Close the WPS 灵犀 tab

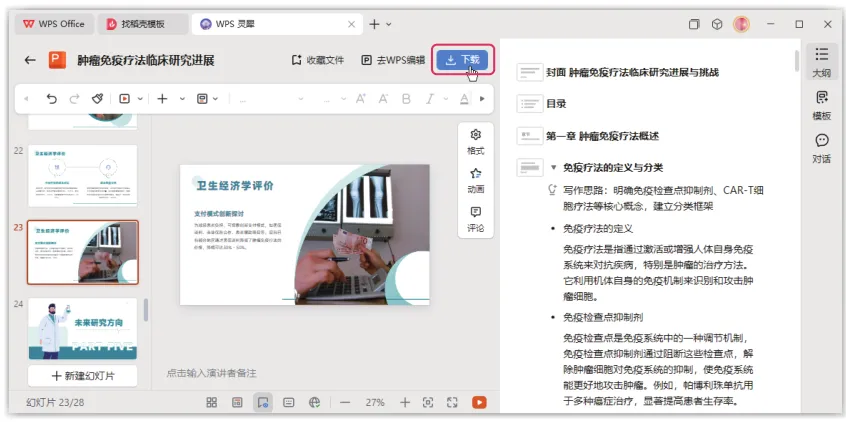351,24
